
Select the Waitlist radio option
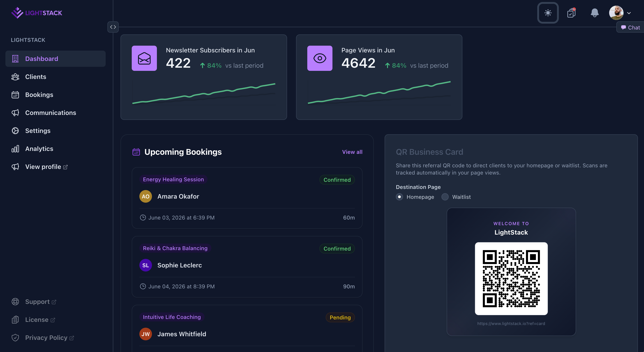click(x=445, y=197)
